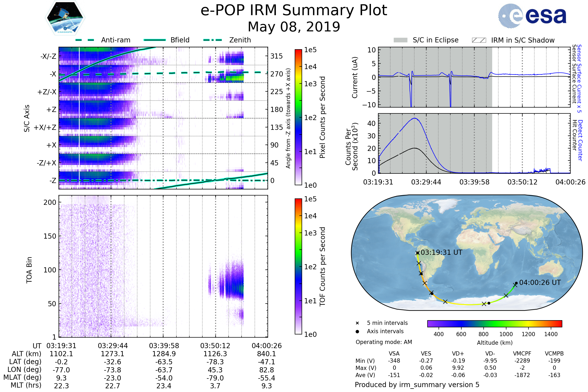Click the Bfield solid line legend marker
588x392 pixels.
click(155, 40)
